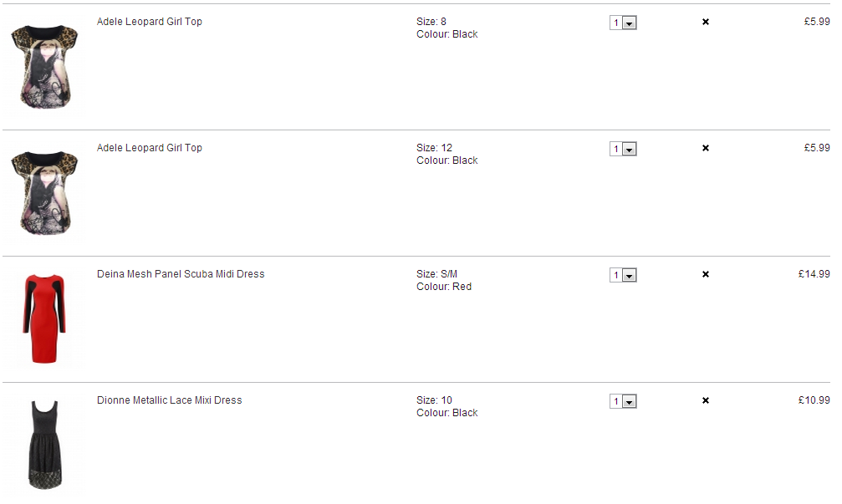This screenshot has height=504, width=842.
Task: Remove the Dionne Metallic Lace Mixi Dress
Action: click(x=706, y=400)
